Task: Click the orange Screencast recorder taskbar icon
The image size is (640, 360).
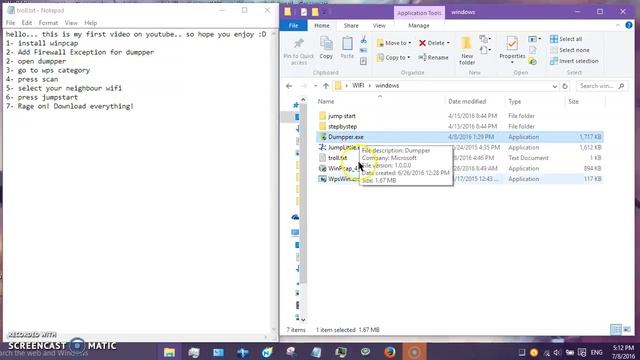Action: (x=414, y=351)
